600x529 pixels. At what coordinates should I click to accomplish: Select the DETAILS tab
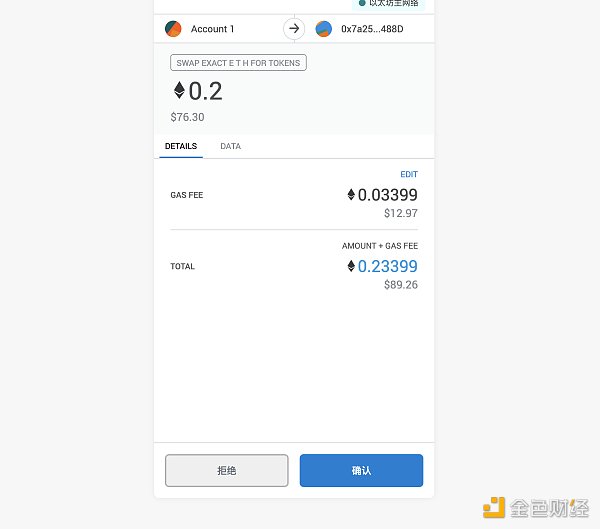pos(181,146)
